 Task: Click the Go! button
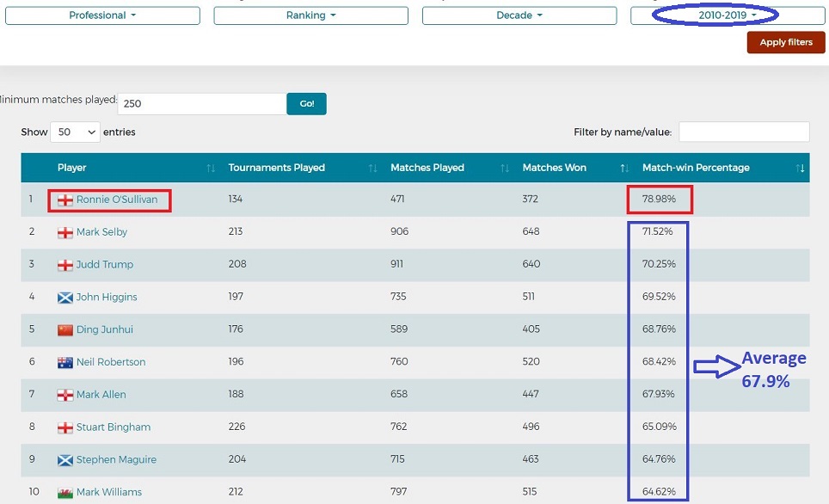tap(306, 104)
